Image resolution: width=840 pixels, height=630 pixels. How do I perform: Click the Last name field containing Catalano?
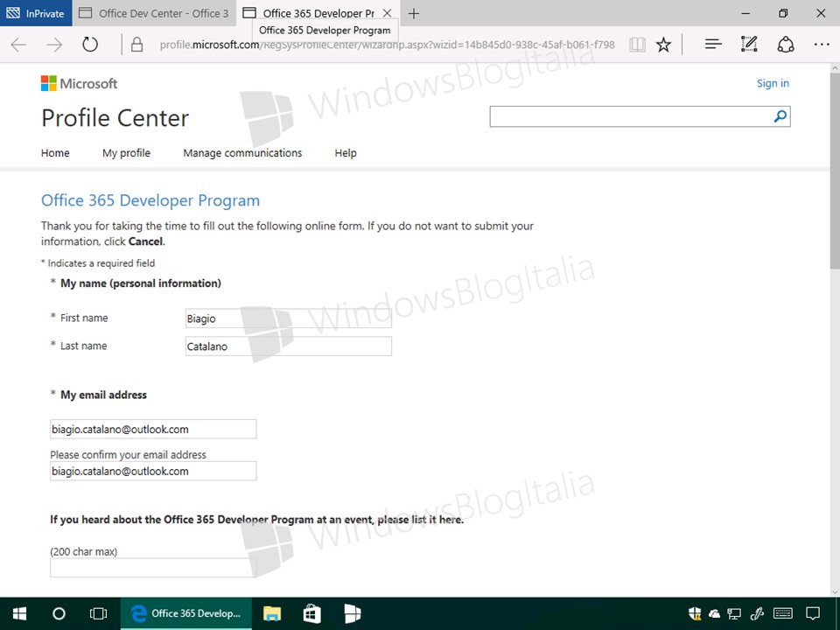[x=288, y=346]
